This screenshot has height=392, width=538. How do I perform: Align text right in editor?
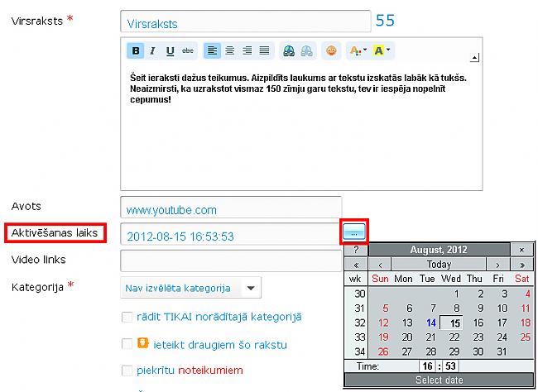[x=247, y=50]
